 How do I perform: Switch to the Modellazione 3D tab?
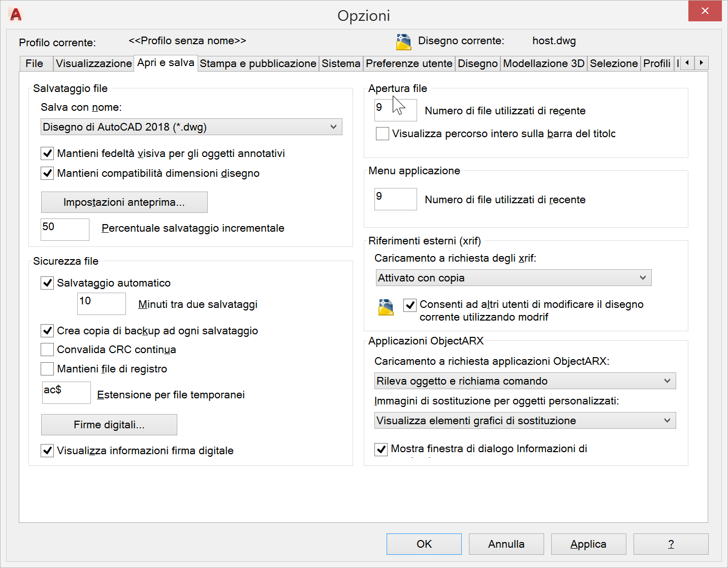pyautogui.click(x=544, y=64)
